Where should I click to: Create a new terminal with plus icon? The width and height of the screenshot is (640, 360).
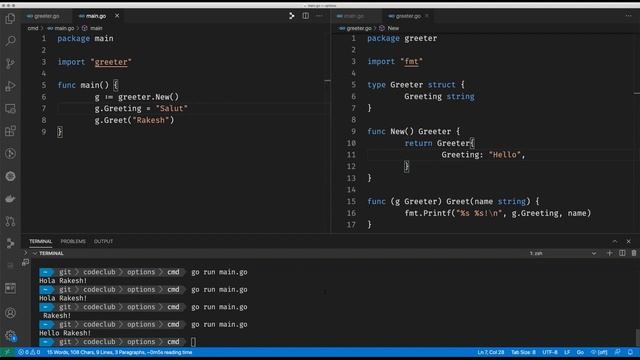pyautogui.click(x=609, y=253)
